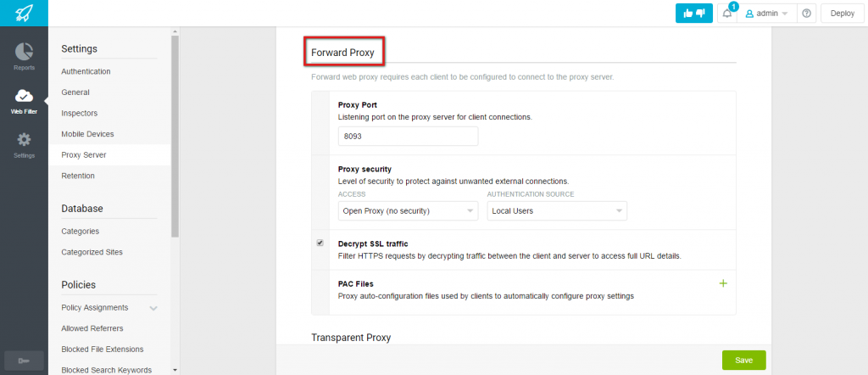Open the Settings gear icon in sidebar
The height and width of the screenshot is (375, 868).
click(24, 140)
